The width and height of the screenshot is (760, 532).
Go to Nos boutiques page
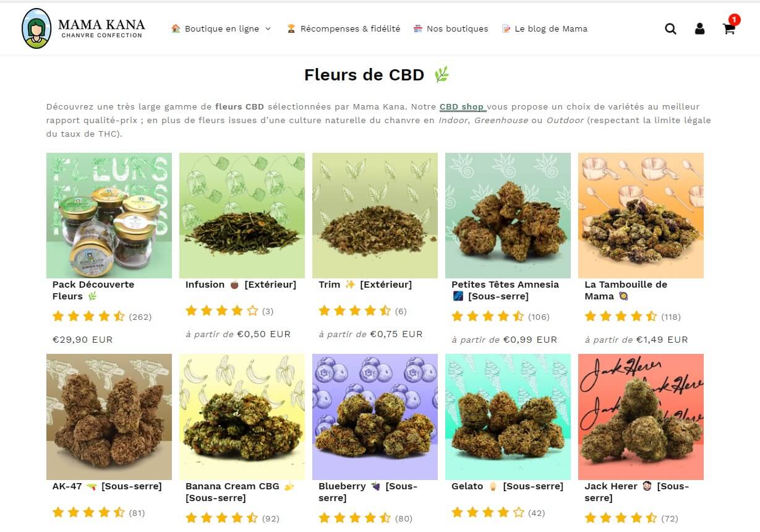[x=457, y=28]
